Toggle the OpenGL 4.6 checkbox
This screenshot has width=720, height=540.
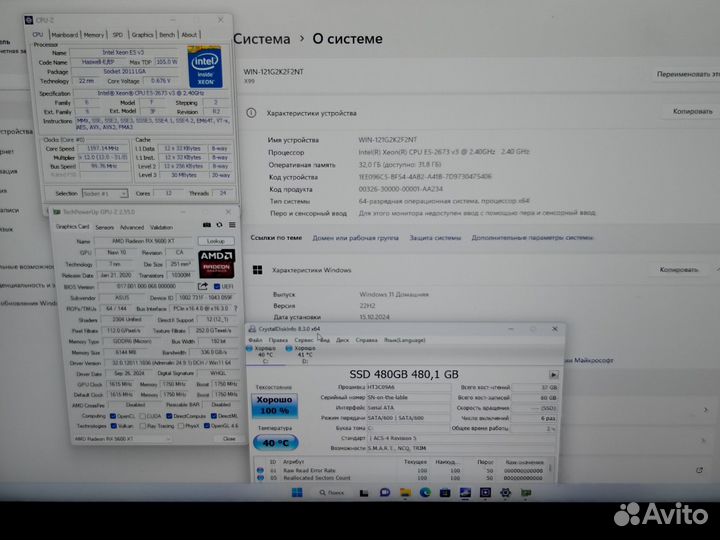pyautogui.click(x=207, y=426)
